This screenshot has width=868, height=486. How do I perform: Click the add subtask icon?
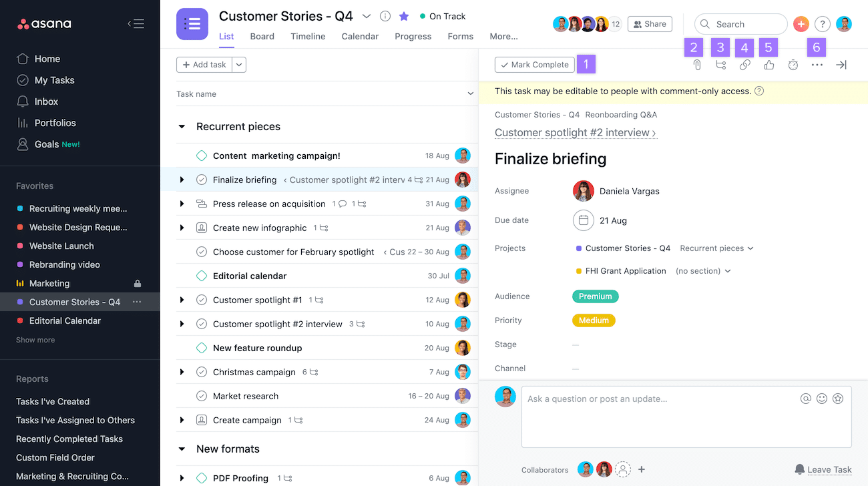pos(720,65)
